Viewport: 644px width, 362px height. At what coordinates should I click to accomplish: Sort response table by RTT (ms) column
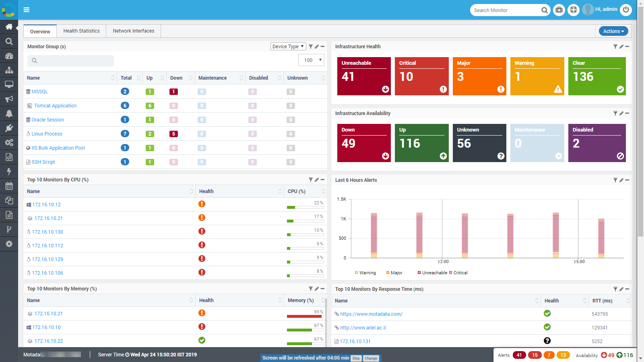point(610,301)
